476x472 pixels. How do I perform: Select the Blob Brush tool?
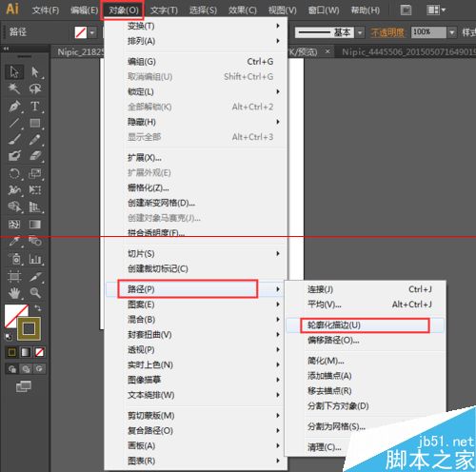(x=14, y=156)
